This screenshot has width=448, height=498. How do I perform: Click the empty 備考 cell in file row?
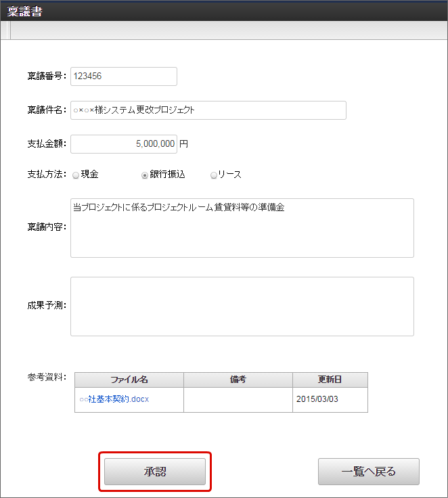238,399
